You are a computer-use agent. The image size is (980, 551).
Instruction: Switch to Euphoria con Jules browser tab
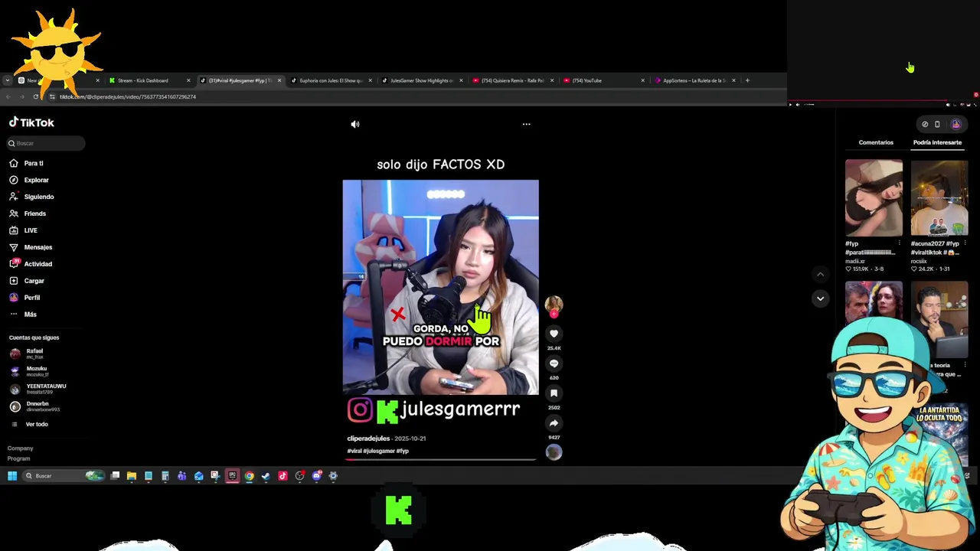point(330,80)
